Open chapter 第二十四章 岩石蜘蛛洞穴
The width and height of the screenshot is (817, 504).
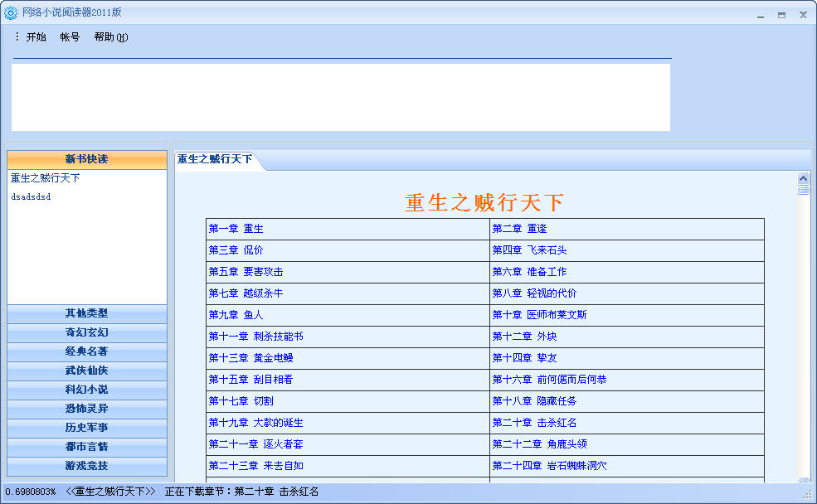click(550, 466)
